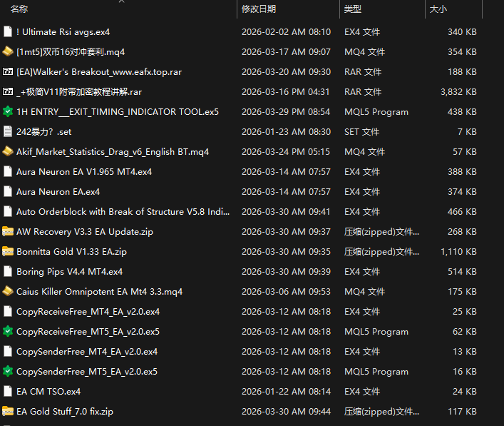Select file name CopyReceiveFree_MT4_EA_v2.0.ex4
This screenshot has width=504, height=426.
(x=88, y=311)
